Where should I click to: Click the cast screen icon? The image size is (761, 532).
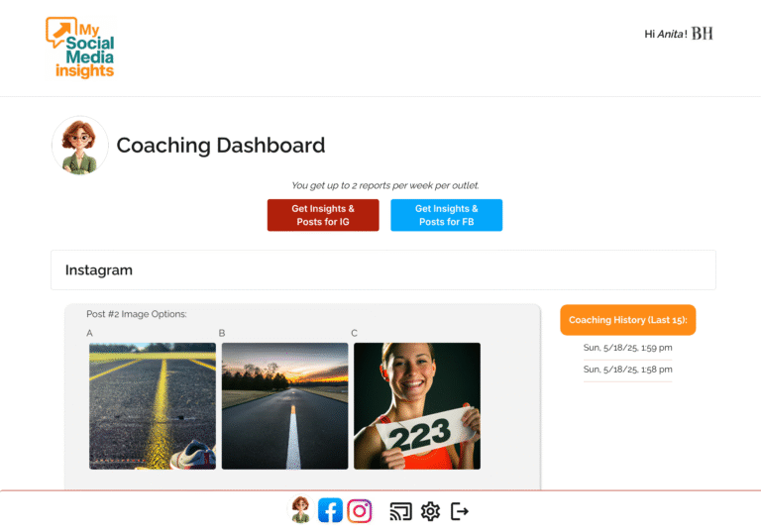(x=401, y=511)
